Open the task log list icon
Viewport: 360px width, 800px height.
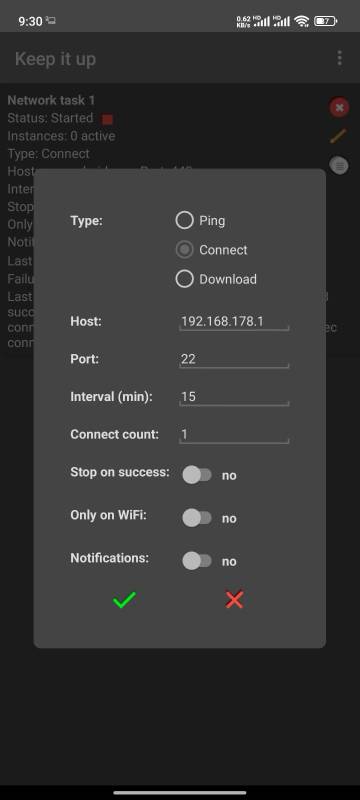[339, 165]
